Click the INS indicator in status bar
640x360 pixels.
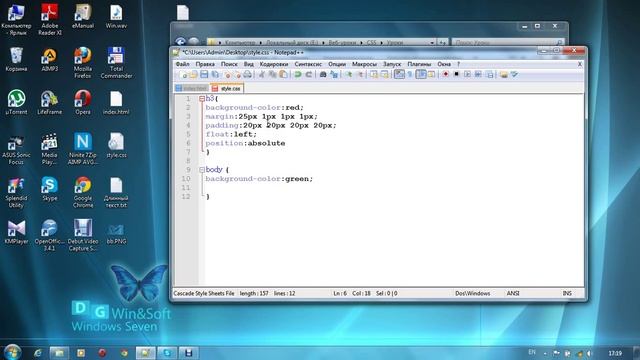point(567,293)
